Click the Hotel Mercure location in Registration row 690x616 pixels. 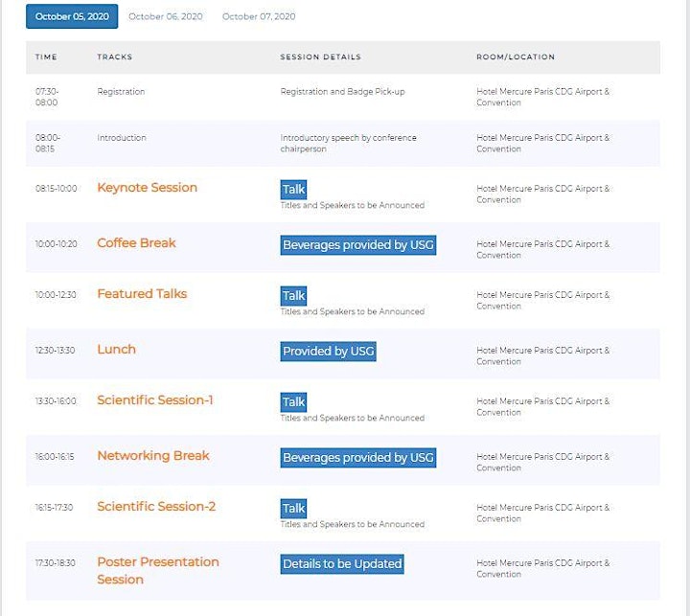click(543, 97)
